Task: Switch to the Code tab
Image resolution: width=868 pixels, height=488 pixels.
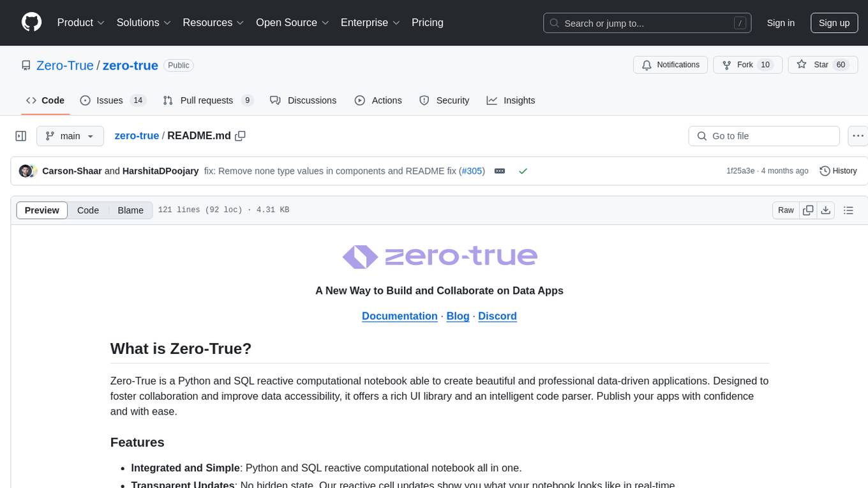Action: pyautogui.click(x=45, y=100)
